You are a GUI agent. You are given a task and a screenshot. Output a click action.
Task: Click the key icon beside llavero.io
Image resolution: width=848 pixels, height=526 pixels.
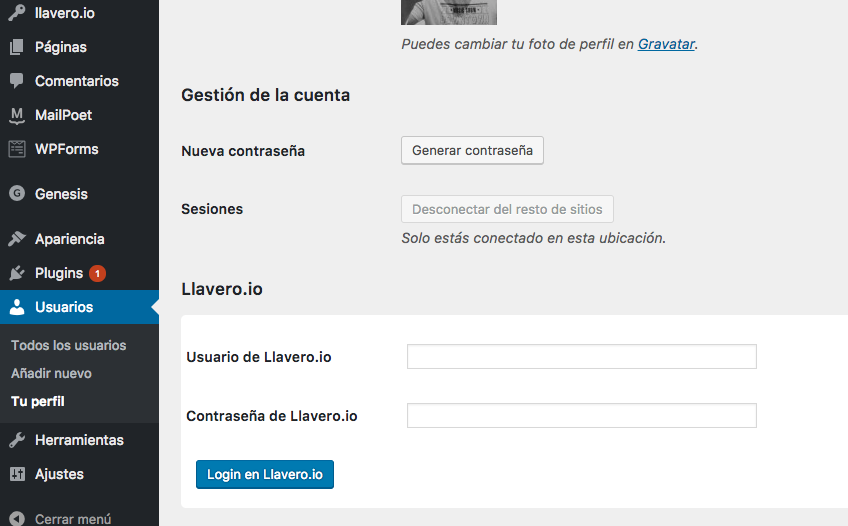click(17, 12)
